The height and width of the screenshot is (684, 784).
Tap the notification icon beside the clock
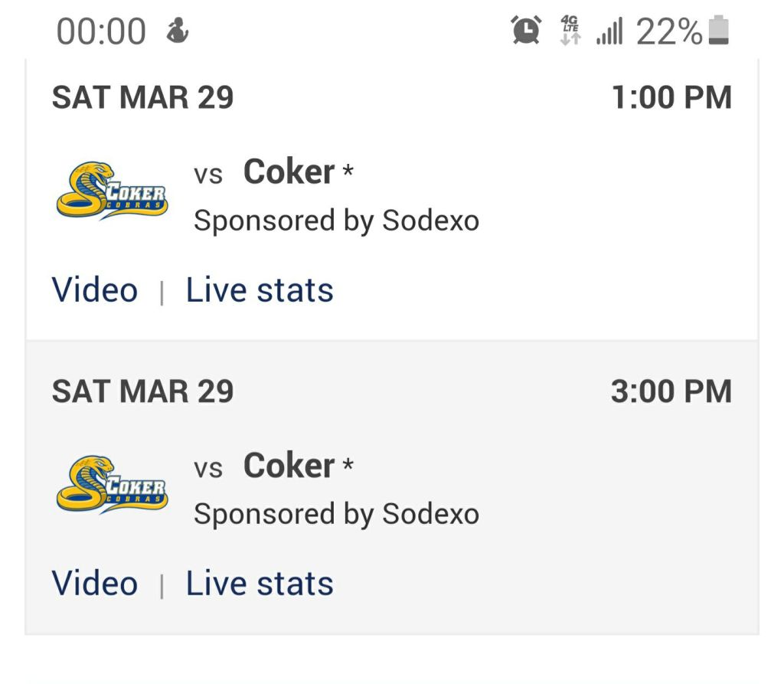click(178, 31)
